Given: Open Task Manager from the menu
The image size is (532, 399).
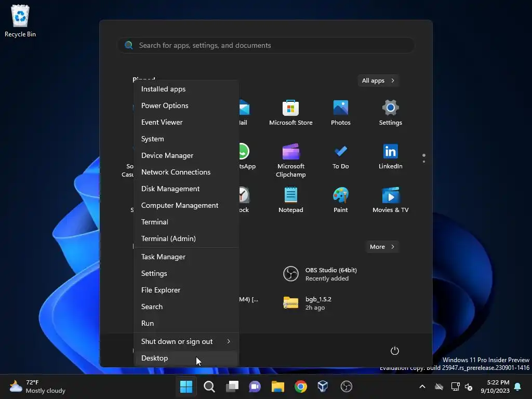Looking at the screenshot, I should point(187,257).
